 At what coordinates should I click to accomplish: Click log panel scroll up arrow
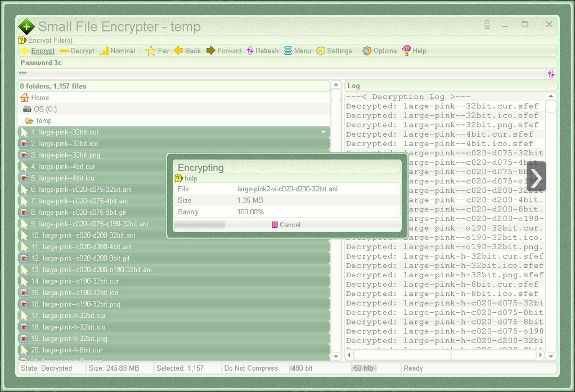[x=550, y=96]
